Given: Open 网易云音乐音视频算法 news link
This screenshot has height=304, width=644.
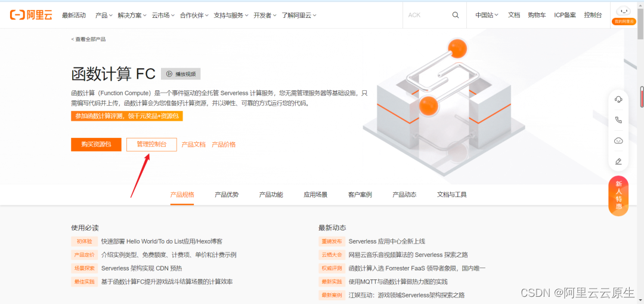Looking at the screenshot, I should (x=408, y=254).
